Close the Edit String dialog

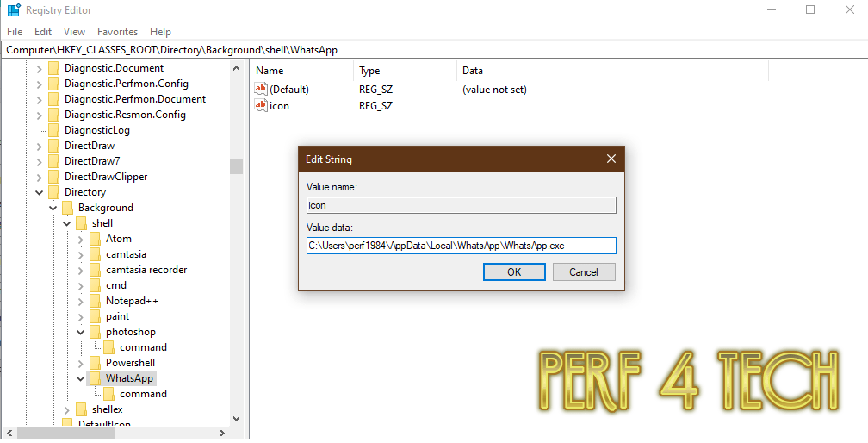(611, 159)
